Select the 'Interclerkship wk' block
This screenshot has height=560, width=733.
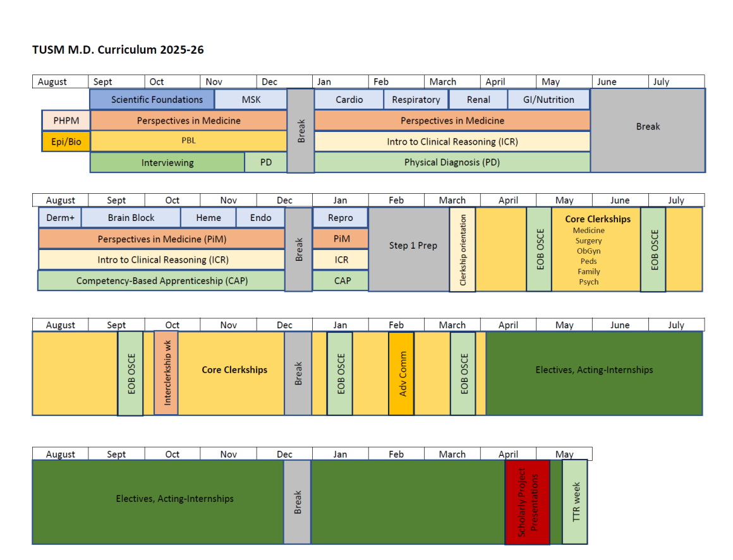tap(166, 373)
